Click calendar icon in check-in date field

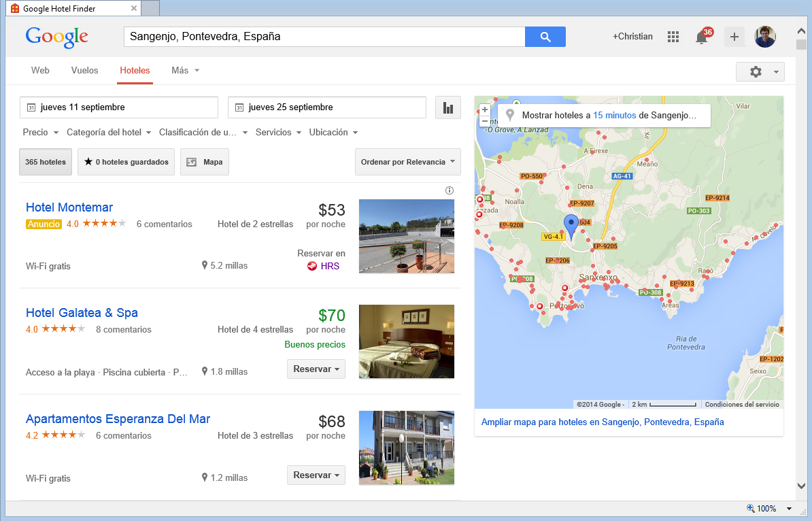31,107
